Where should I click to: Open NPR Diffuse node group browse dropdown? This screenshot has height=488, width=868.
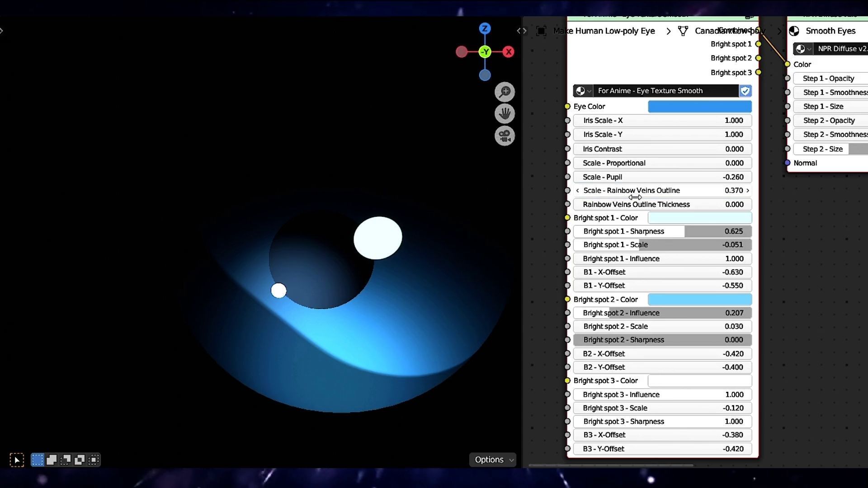click(x=803, y=49)
